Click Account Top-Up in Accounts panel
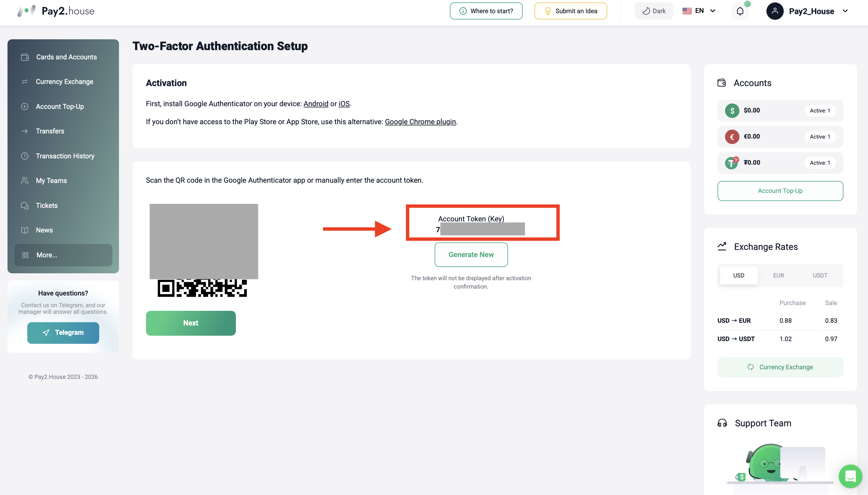The width and height of the screenshot is (868, 495). (780, 191)
